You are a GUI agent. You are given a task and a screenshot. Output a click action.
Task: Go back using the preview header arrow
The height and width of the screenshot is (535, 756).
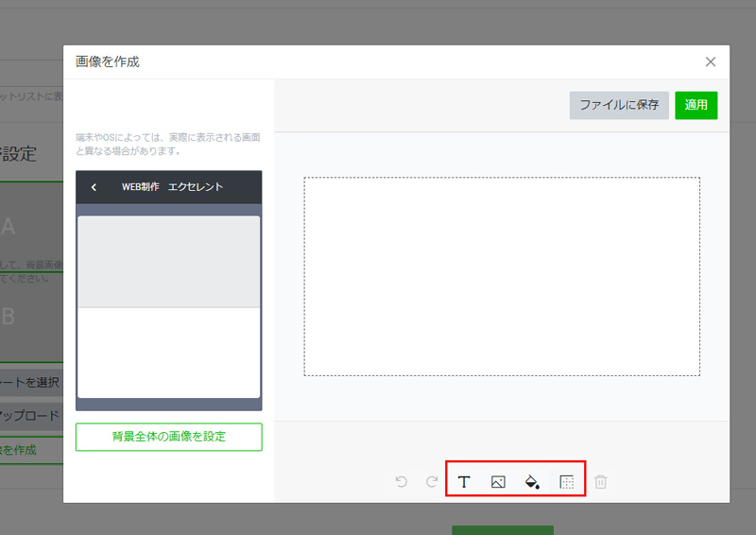(94, 187)
